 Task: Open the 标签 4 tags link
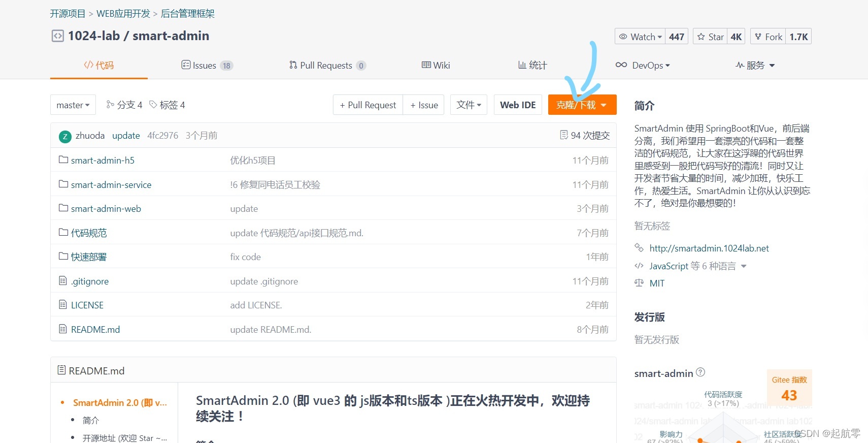[x=167, y=105]
